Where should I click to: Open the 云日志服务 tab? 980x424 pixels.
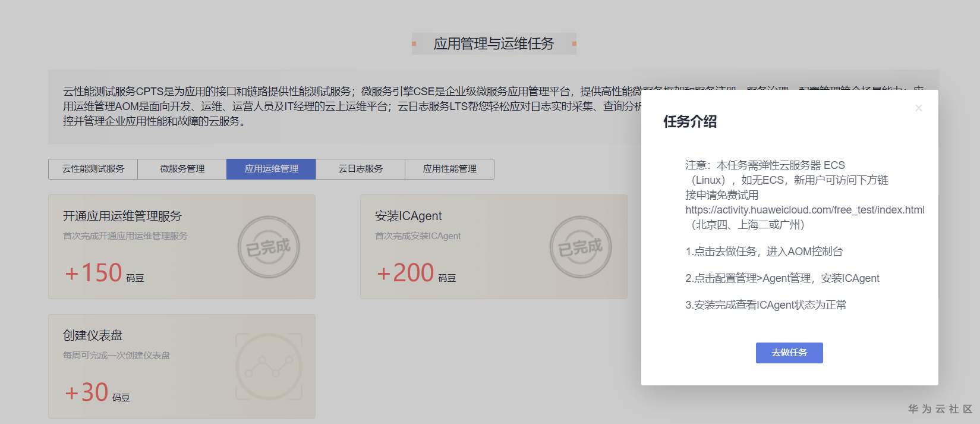(360, 169)
